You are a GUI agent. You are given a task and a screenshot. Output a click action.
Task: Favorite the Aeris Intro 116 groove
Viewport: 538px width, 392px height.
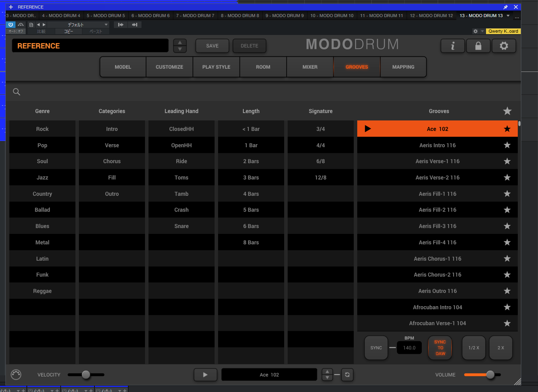507,145
